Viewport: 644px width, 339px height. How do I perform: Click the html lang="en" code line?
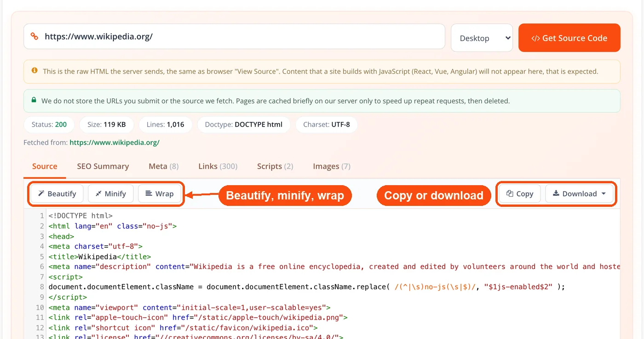click(113, 226)
